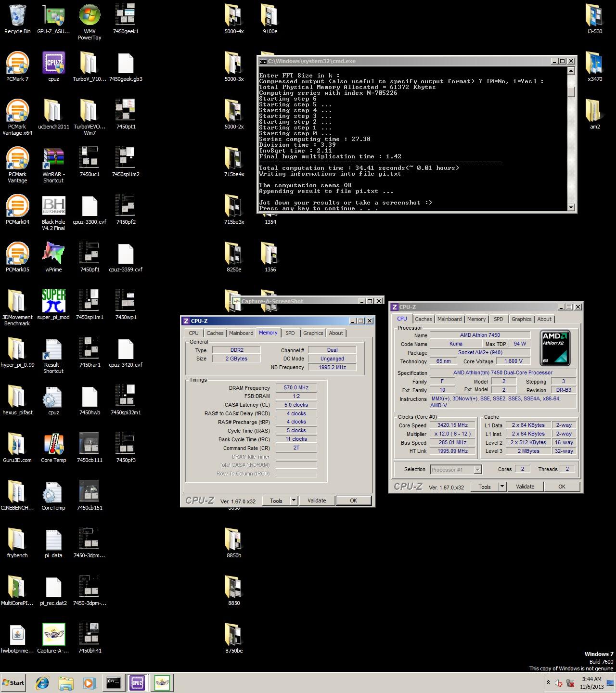Screen dimensions: 616x693
Task: Open hyper_pi_0.99 folder icon
Action: 17,353
